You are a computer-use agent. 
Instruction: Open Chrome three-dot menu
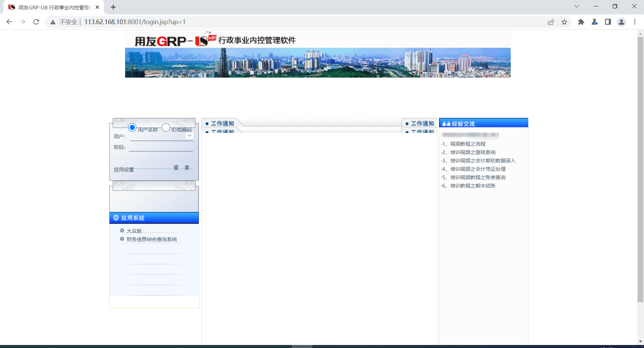(635, 22)
